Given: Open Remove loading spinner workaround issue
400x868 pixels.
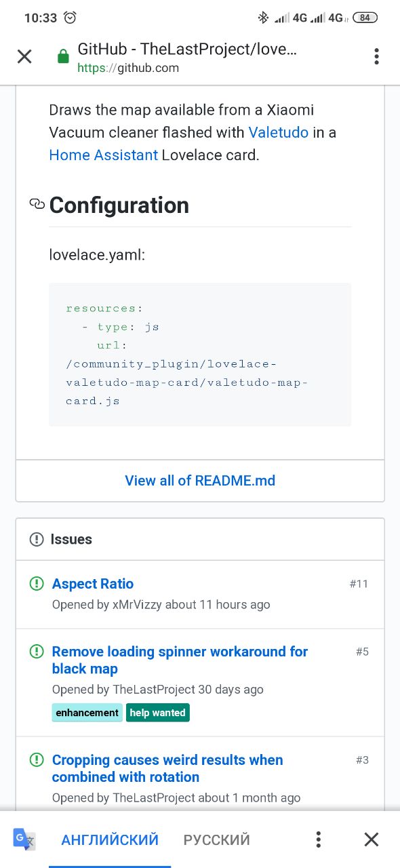Looking at the screenshot, I should pos(180,660).
